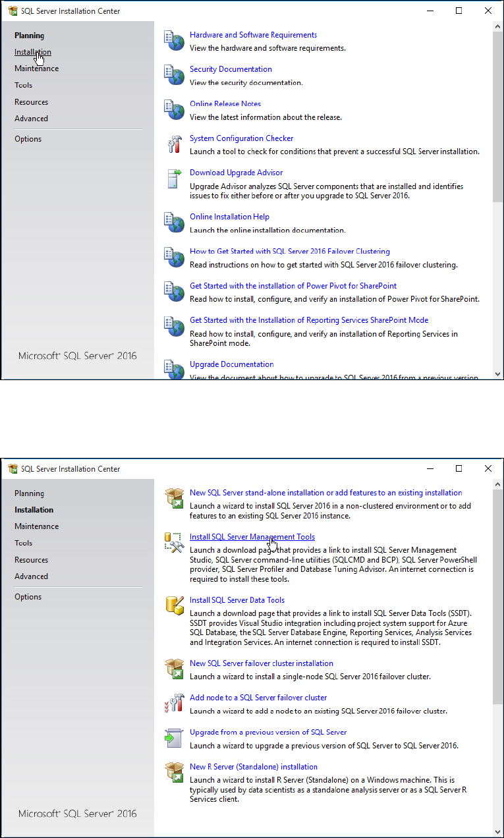Click the Reporting Services SharePoint Mode icon

point(174,325)
